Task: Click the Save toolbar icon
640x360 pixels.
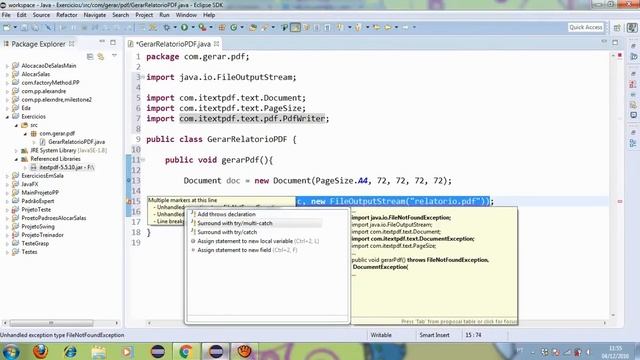Action: click(24, 27)
